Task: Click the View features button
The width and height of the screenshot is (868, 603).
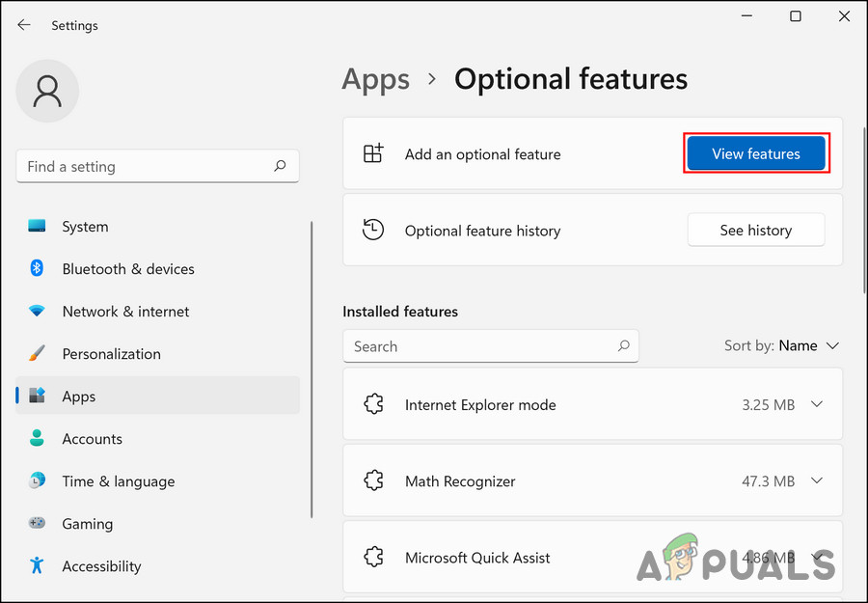Action: [x=755, y=153]
